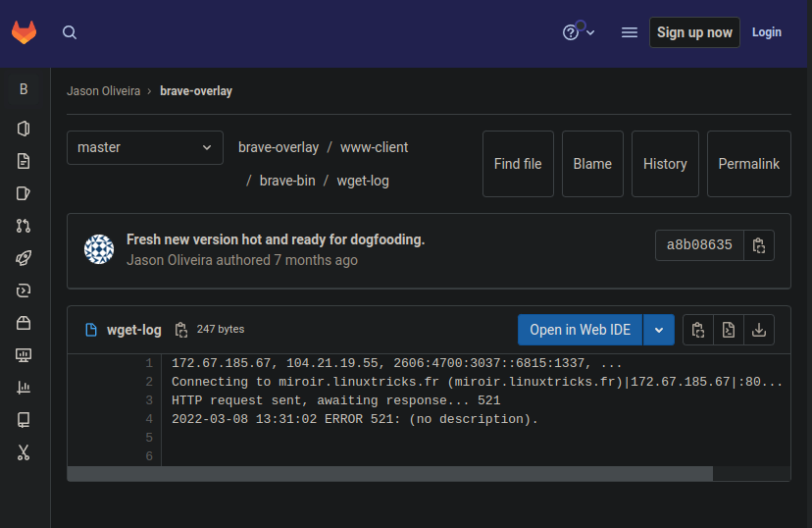Open the file History button
This screenshot has height=528, width=812.
(x=665, y=164)
